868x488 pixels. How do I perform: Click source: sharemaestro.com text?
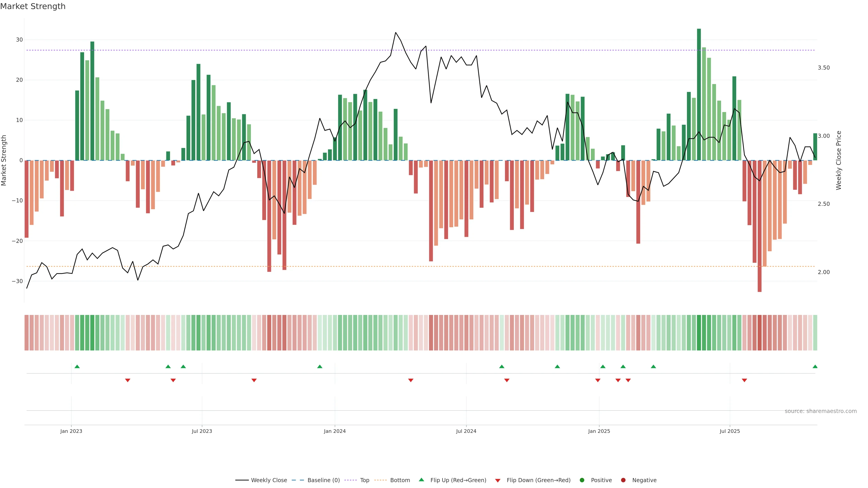pyautogui.click(x=821, y=411)
